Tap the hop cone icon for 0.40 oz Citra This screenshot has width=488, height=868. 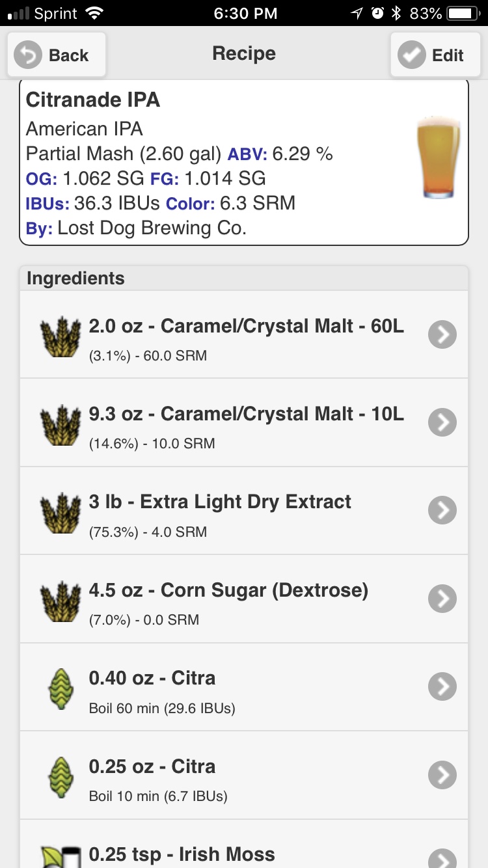(59, 687)
